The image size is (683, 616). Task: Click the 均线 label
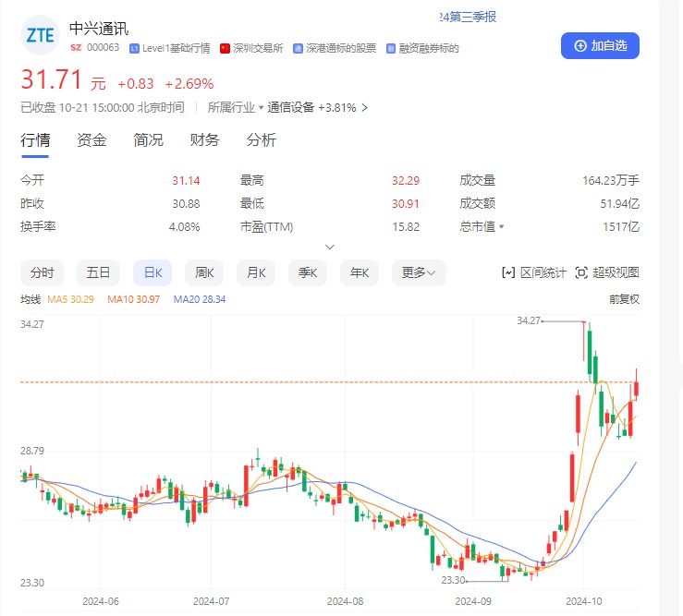pos(30,299)
